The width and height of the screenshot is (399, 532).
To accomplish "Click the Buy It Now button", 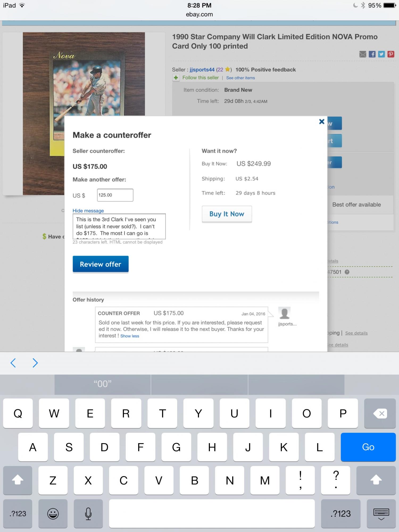I will pyautogui.click(x=227, y=214).
